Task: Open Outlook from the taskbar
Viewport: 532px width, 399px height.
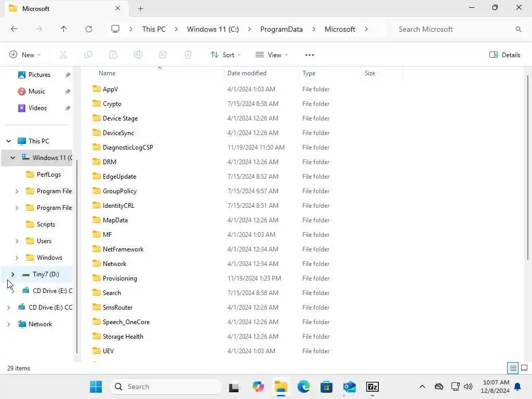Action: pyautogui.click(x=349, y=387)
